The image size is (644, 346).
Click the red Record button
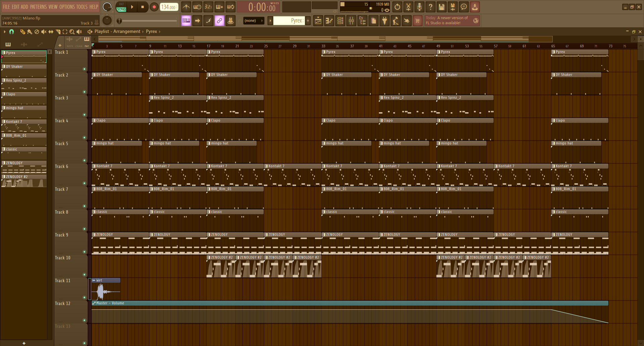click(154, 7)
